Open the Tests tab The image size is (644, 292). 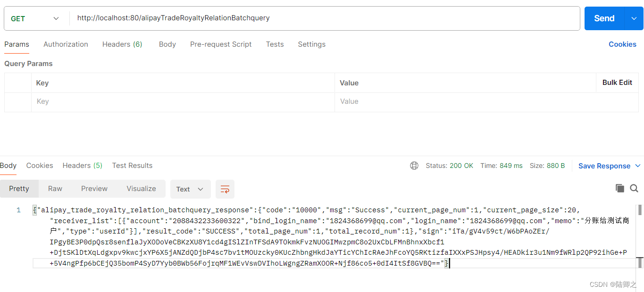(x=275, y=44)
